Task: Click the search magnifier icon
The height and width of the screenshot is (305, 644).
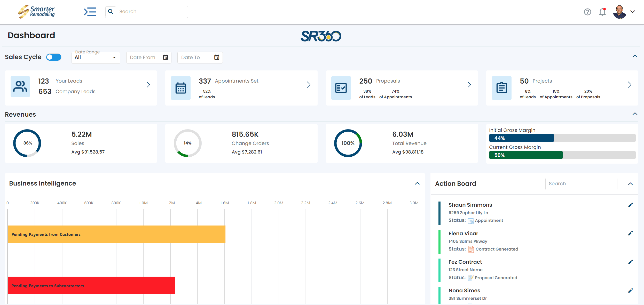Action: 111,12
